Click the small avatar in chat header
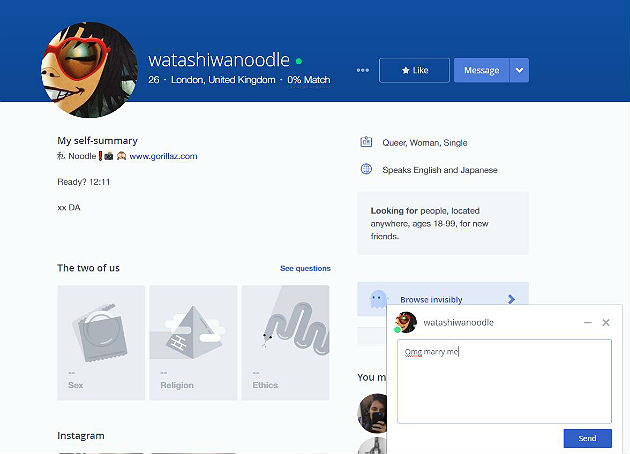The image size is (630, 454). coord(405,322)
